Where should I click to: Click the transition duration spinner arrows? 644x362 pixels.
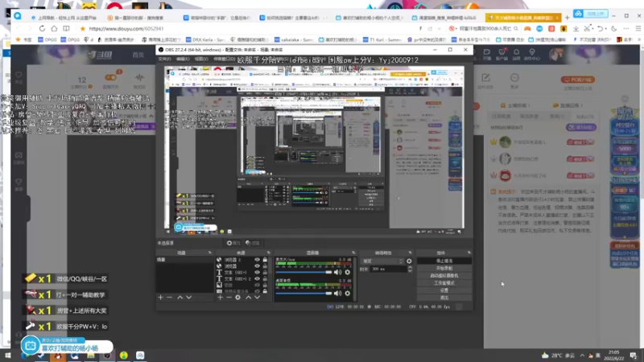click(x=410, y=269)
